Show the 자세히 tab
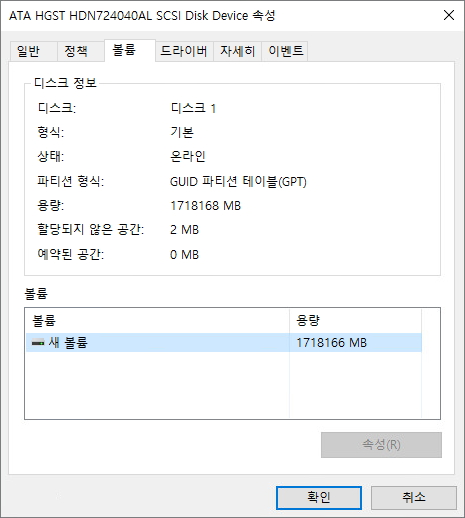This screenshot has height=518, width=465. 238,51
